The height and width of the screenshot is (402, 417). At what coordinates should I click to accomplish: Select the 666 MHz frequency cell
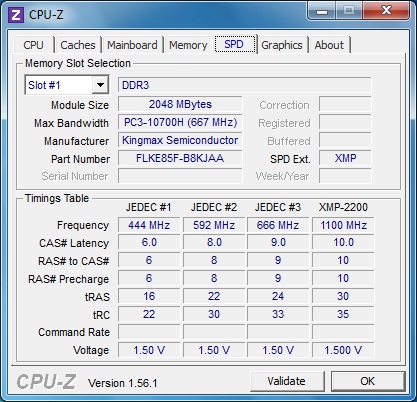coord(278,225)
